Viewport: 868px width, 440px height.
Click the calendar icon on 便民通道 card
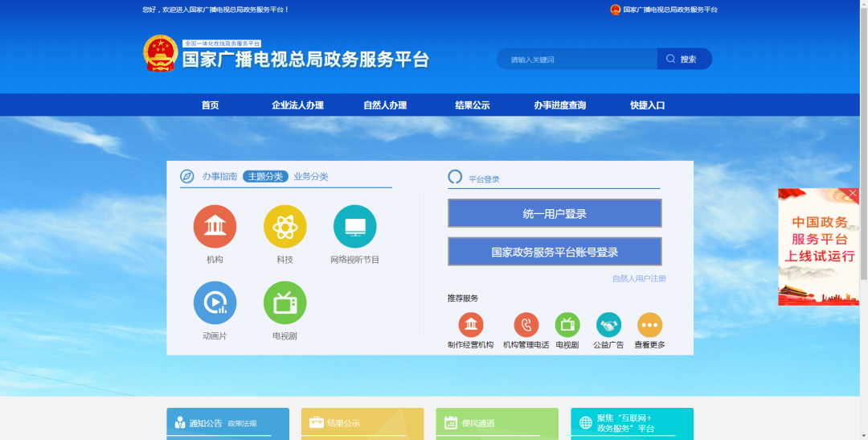coord(451,423)
